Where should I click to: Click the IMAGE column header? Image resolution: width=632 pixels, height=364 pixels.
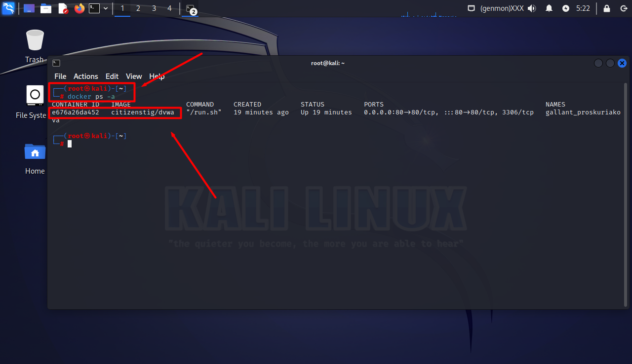click(x=121, y=105)
